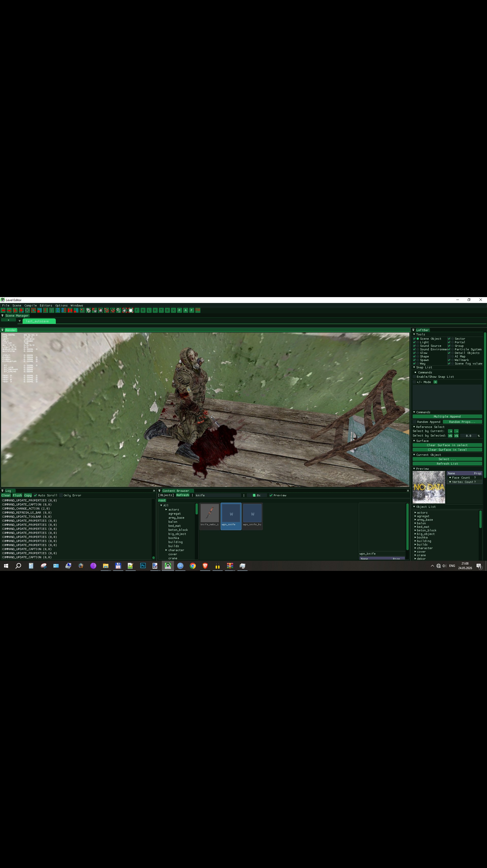Screen dimensions: 487x868
Task: Open the Options menu
Action: [x=61, y=305]
